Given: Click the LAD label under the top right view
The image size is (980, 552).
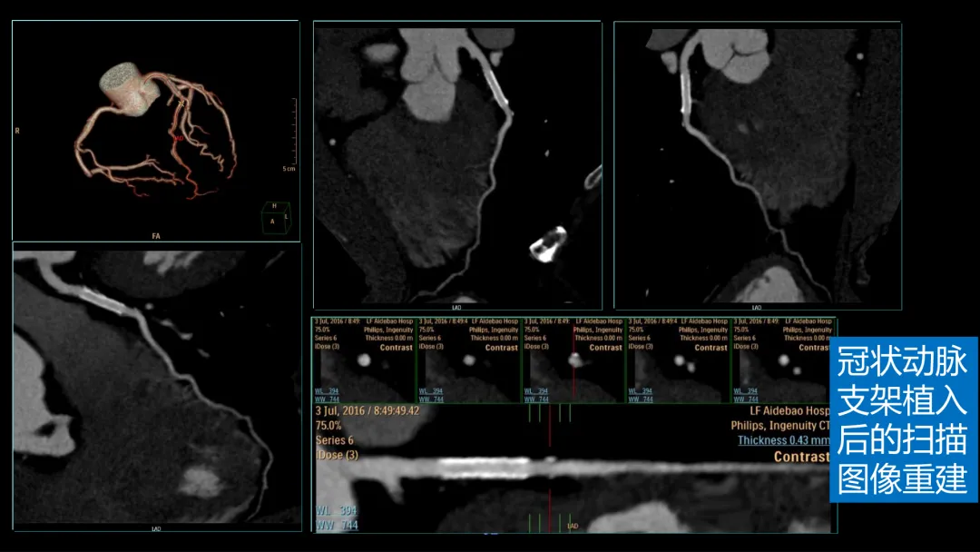Looking at the screenshot, I should point(757,308).
